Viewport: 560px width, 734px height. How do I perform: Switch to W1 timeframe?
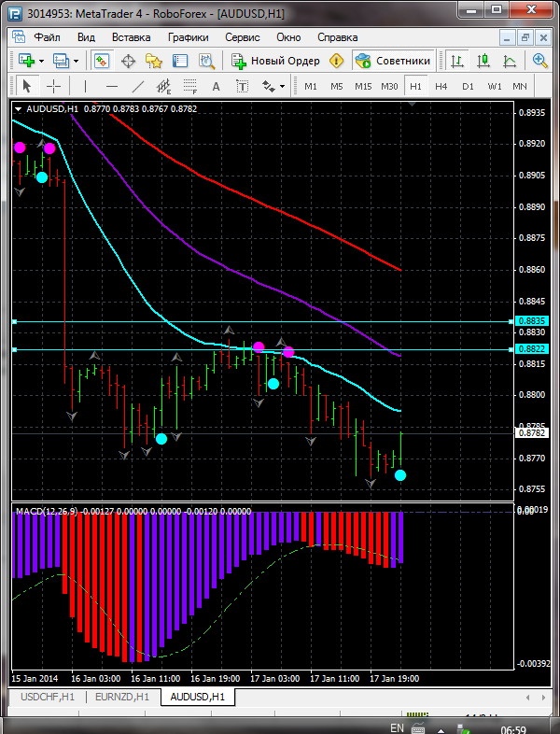click(495, 87)
